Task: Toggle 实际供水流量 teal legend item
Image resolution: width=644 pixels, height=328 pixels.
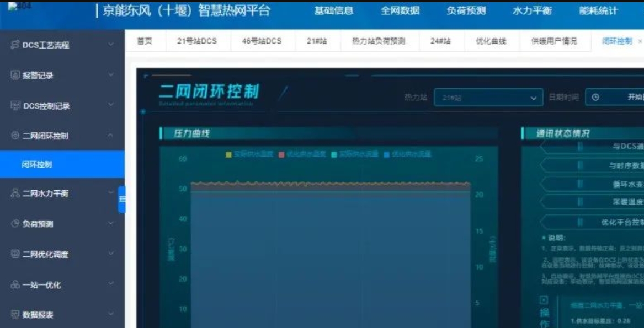Action: pyautogui.click(x=355, y=155)
